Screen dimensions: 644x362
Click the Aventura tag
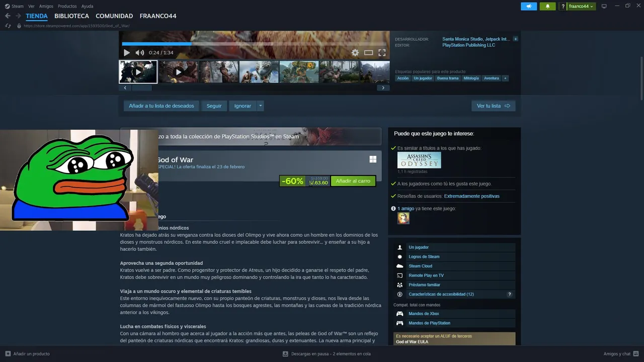[x=492, y=78]
